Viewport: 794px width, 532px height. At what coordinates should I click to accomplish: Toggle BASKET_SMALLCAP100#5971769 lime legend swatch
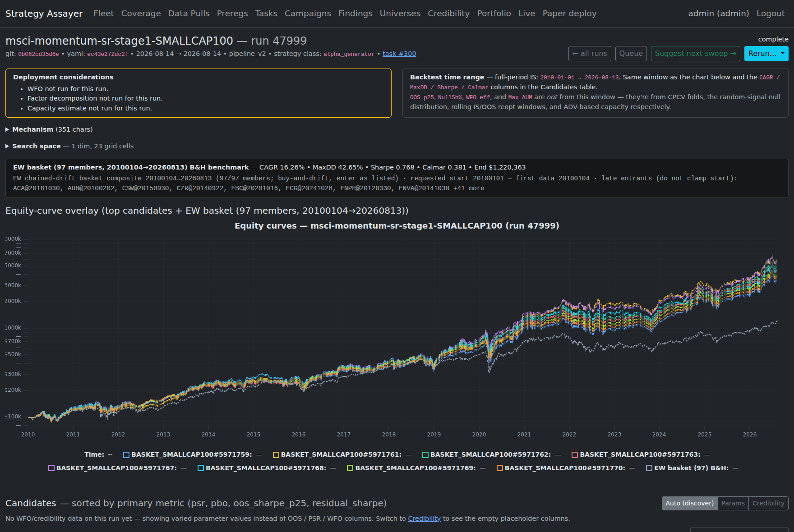tap(350, 468)
